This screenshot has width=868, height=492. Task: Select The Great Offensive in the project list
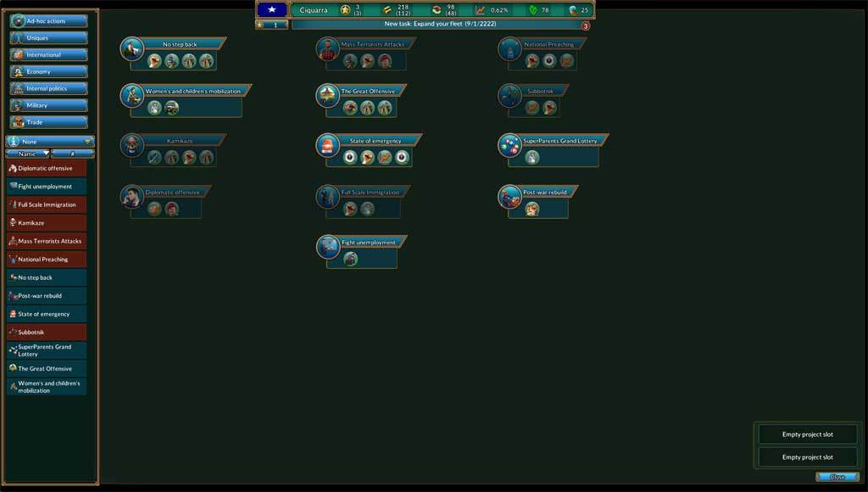tap(47, 368)
